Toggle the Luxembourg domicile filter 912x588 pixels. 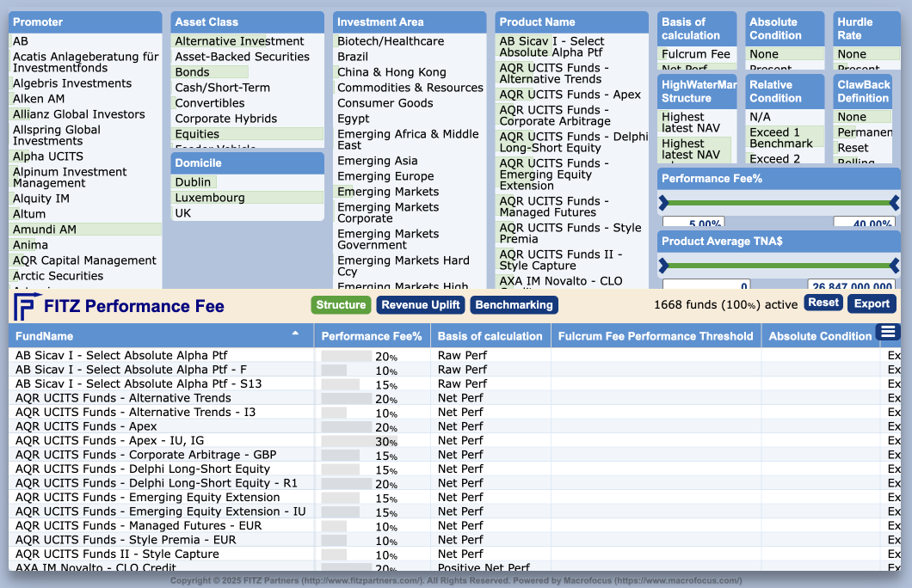[210, 198]
